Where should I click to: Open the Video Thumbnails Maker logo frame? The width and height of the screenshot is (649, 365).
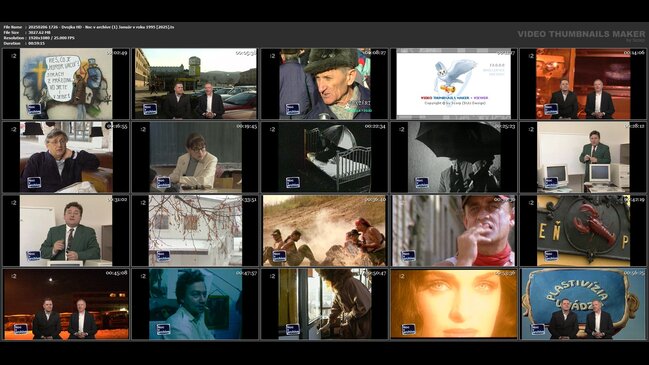click(x=454, y=84)
